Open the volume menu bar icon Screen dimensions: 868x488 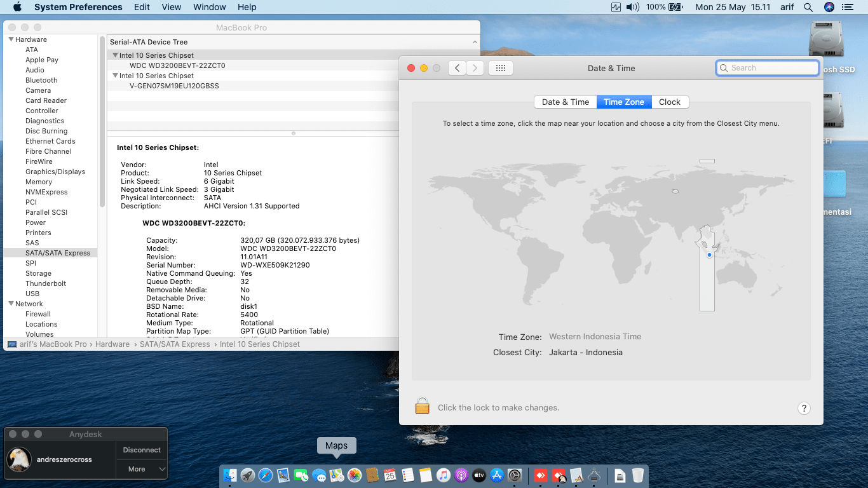click(632, 7)
